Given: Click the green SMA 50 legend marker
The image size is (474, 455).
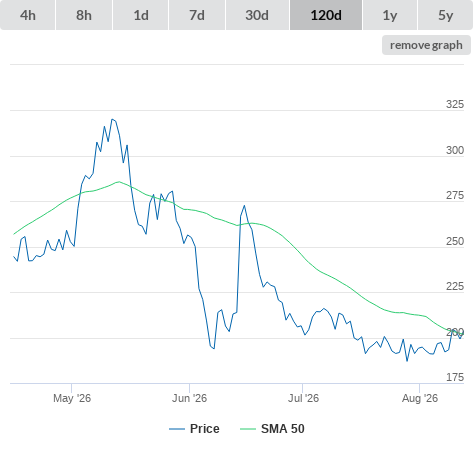Looking at the screenshot, I should [x=248, y=429].
